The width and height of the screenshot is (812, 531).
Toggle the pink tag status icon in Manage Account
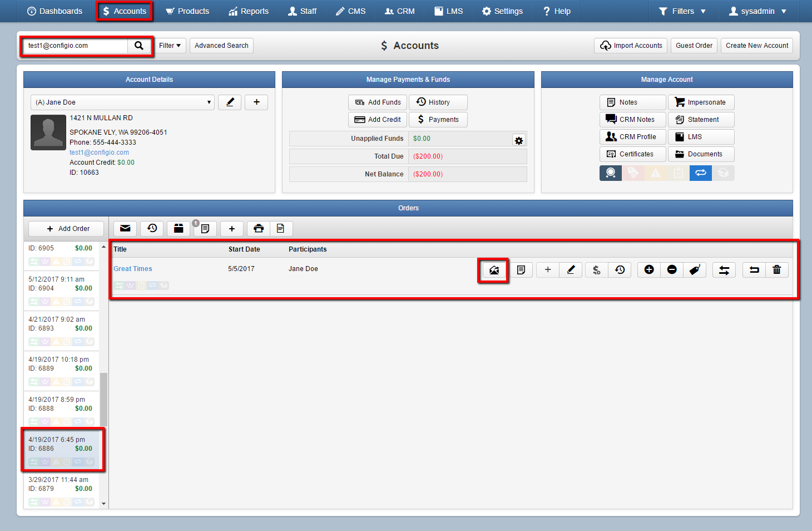pos(633,173)
